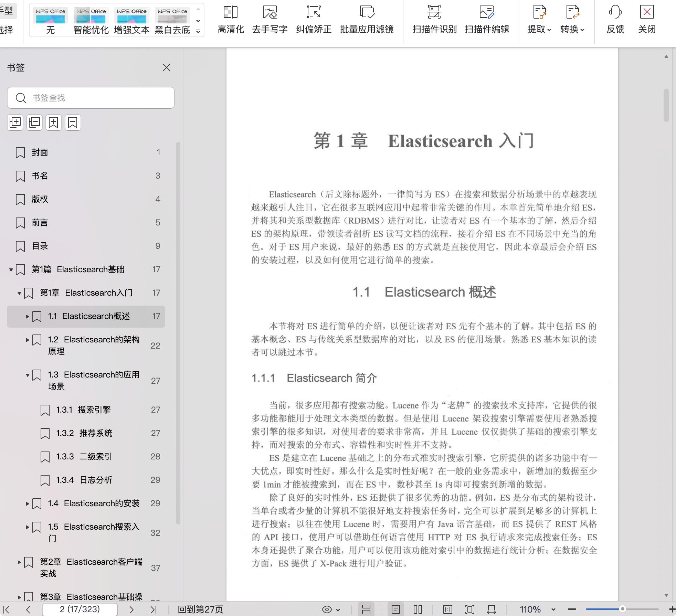
Task: Click the 纠偏矫正 deskew tool
Action: 314,20
